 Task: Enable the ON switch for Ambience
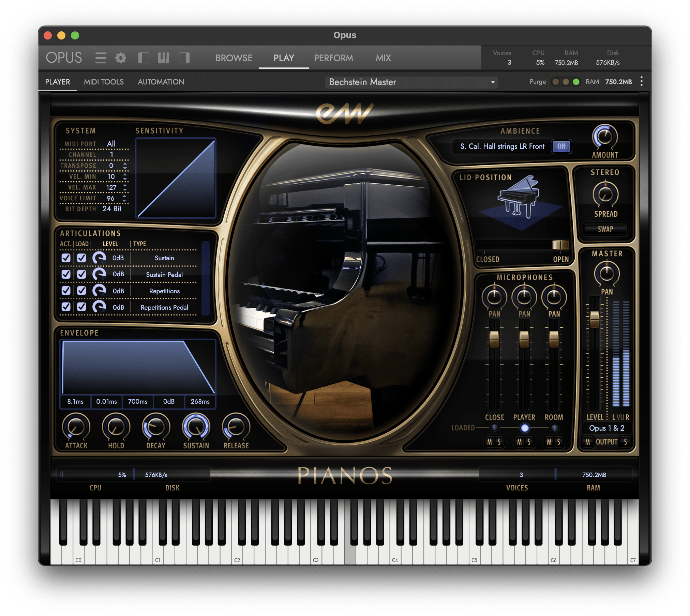click(x=561, y=147)
